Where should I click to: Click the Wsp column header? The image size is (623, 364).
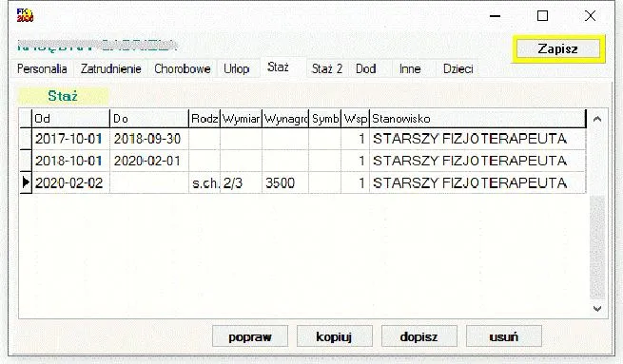355,118
